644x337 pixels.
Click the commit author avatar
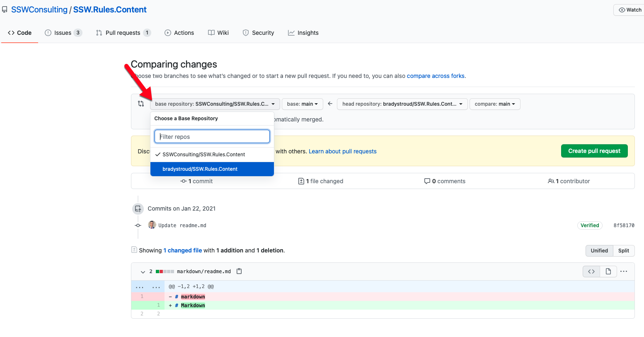(152, 225)
